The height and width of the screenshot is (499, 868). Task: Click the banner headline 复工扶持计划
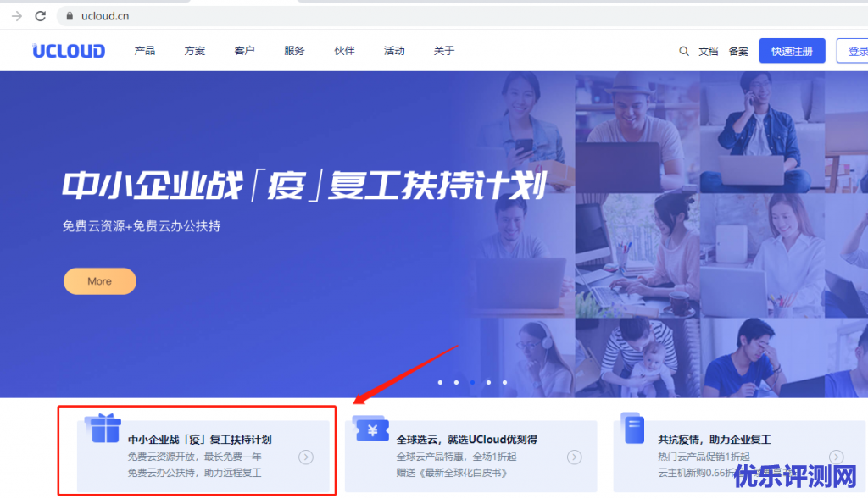(437, 185)
